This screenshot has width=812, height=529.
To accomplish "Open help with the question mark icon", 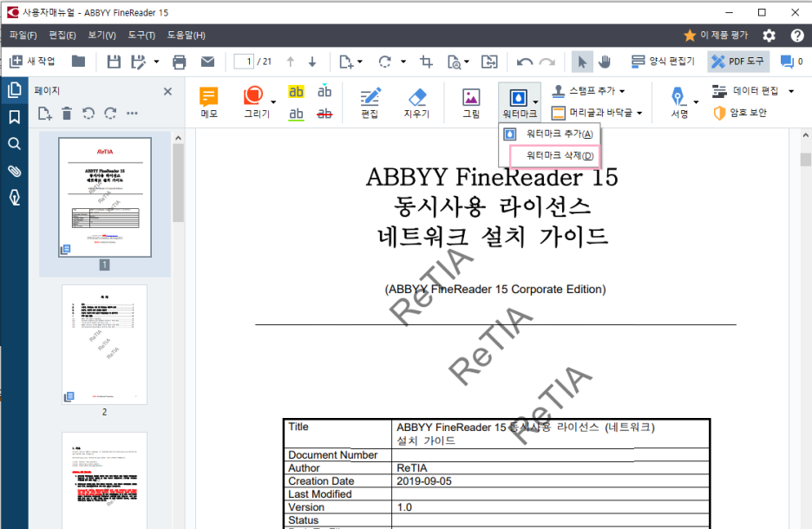I will [x=797, y=36].
